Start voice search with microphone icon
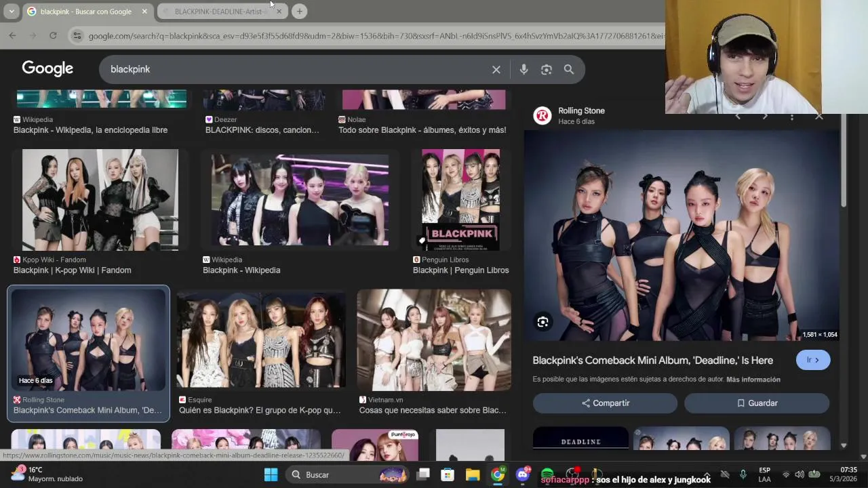This screenshot has width=868, height=488. click(524, 69)
